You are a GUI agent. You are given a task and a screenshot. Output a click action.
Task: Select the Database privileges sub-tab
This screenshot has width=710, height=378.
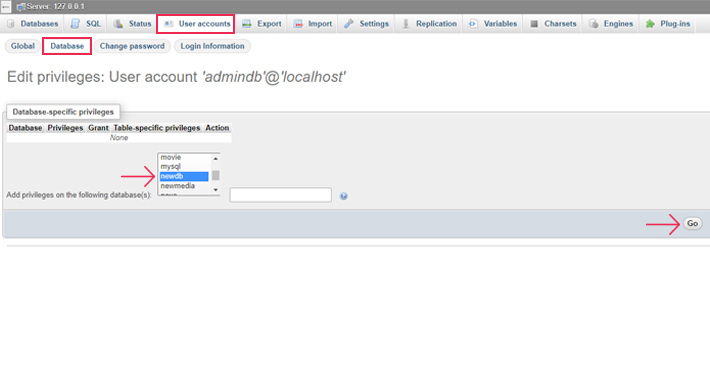[67, 46]
